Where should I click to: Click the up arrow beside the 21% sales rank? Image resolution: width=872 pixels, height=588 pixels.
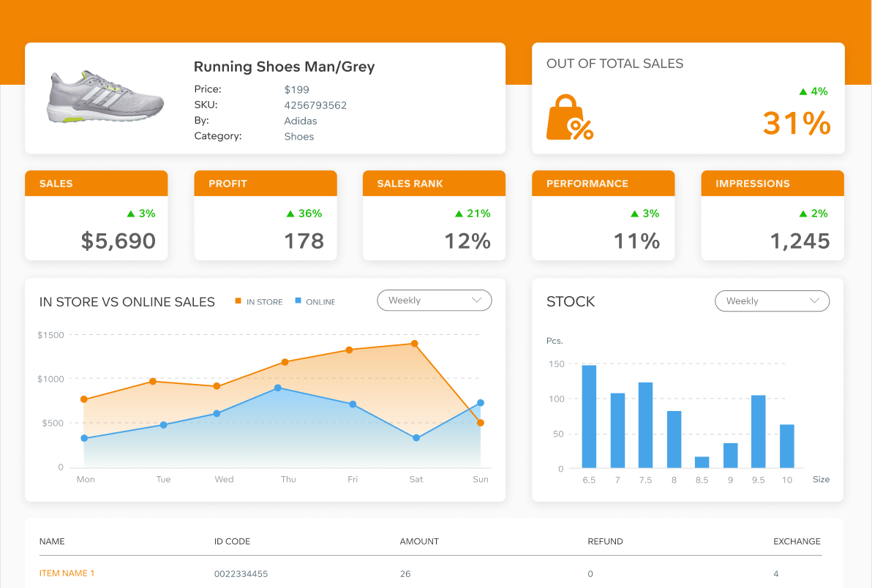click(460, 214)
